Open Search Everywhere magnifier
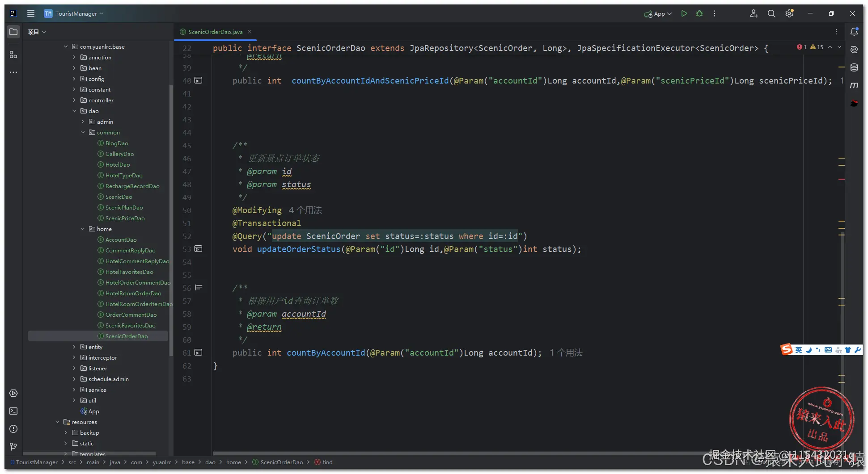The width and height of the screenshot is (868, 474). (771, 13)
